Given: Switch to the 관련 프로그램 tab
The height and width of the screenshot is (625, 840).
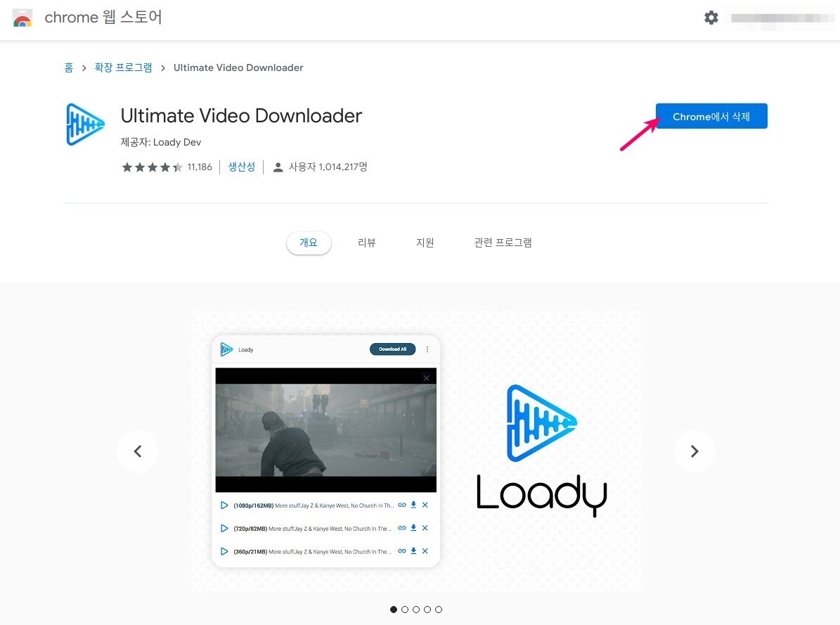Looking at the screenshot, I should [x=503, y=243].
